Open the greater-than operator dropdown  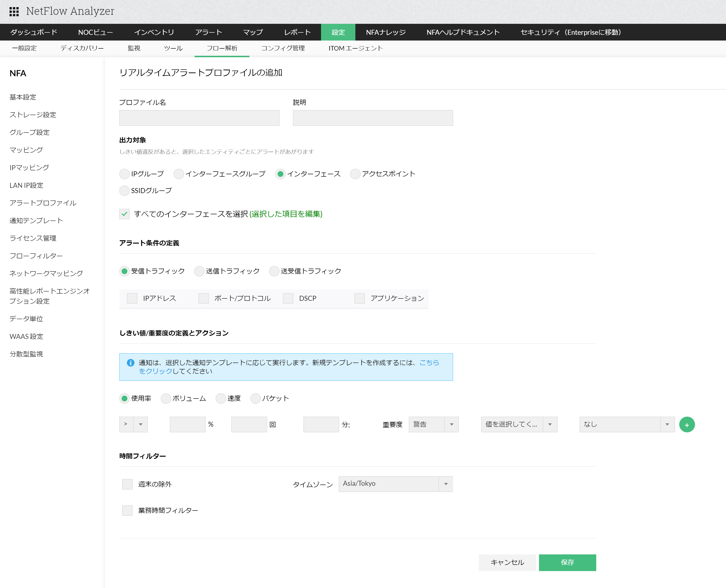coord(133,425)
